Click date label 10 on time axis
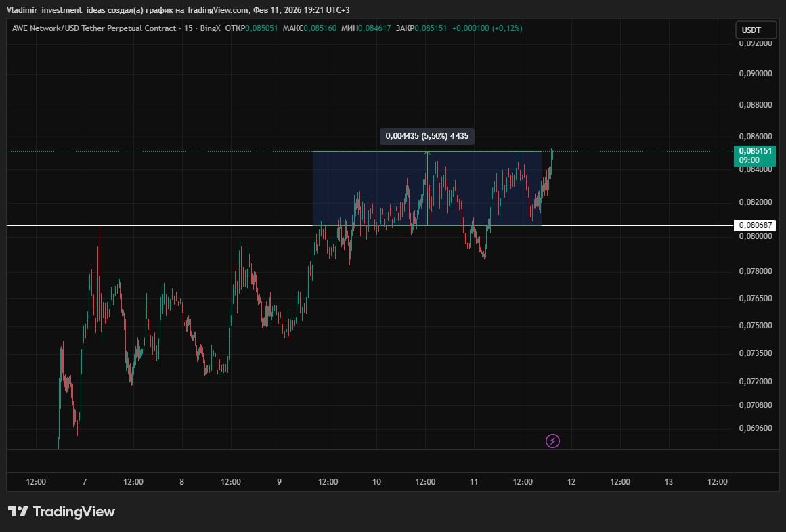Viewport: 786px width, 532px height. [x=376, y=482]
